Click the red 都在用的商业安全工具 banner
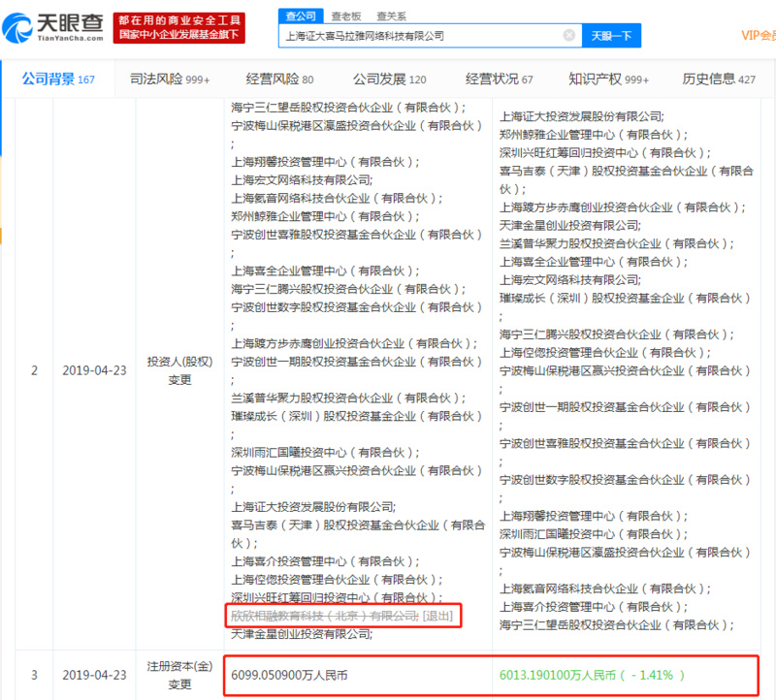 178,28
